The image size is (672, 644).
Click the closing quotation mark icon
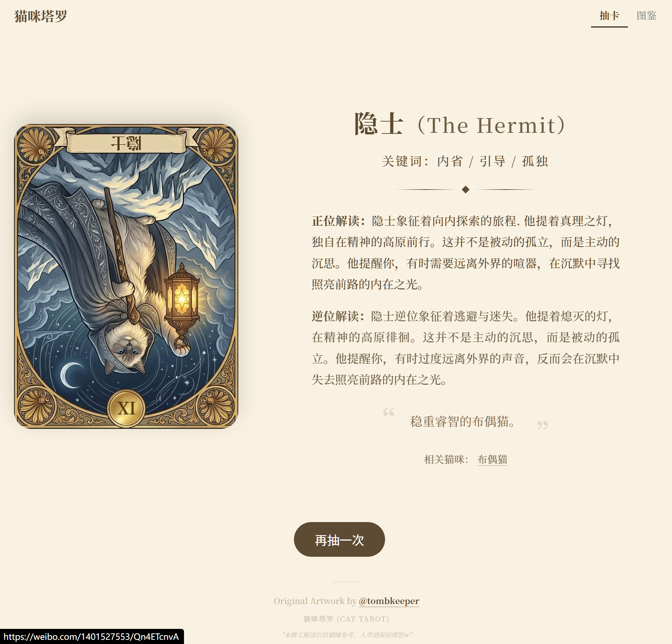coord(542,425)
